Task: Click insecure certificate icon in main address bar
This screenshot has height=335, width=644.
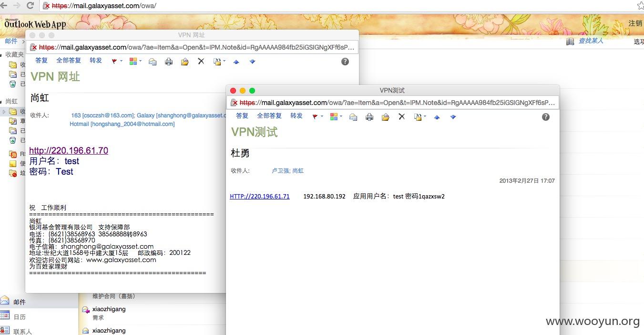Action: click(46, 6)
